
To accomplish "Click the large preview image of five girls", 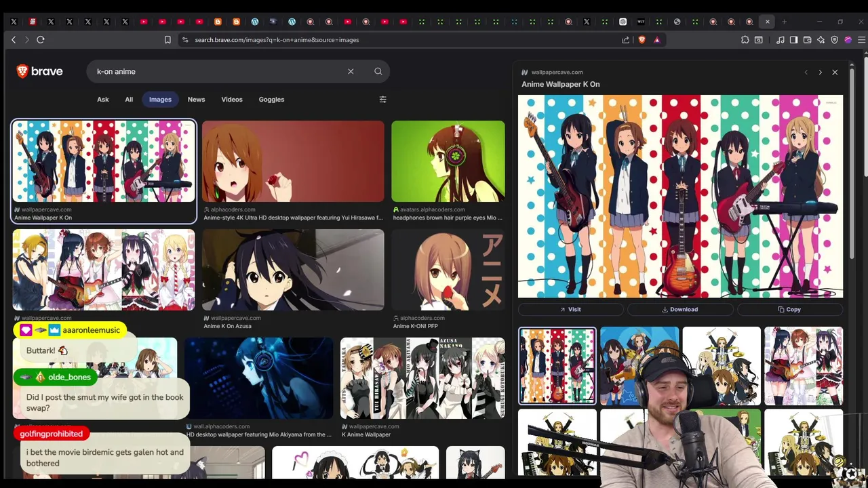I will click(680, 197).
